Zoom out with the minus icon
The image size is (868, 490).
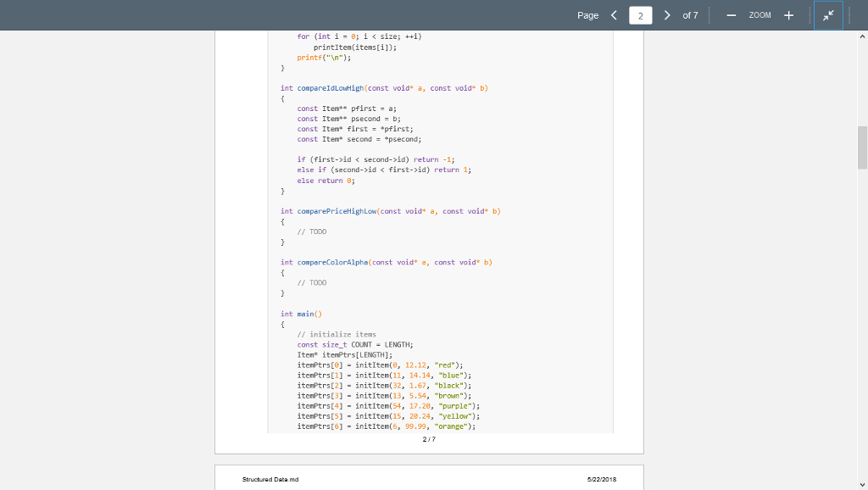[731, 14]
